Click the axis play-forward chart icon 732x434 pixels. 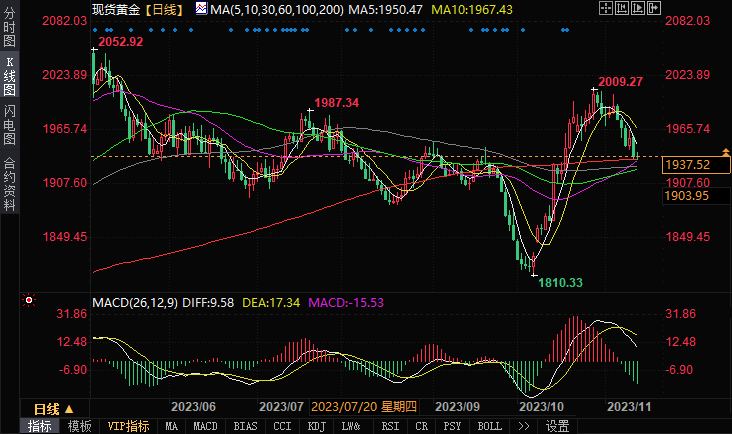637,8
